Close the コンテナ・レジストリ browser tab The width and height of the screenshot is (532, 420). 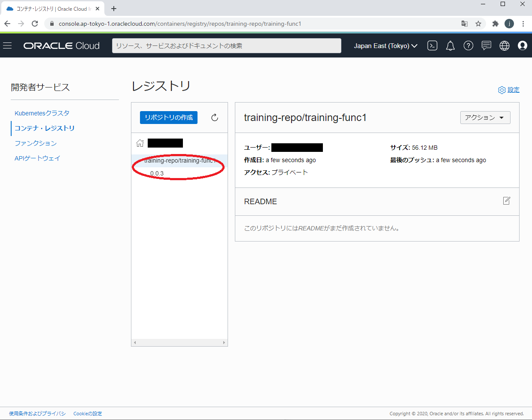coord(97,9)
